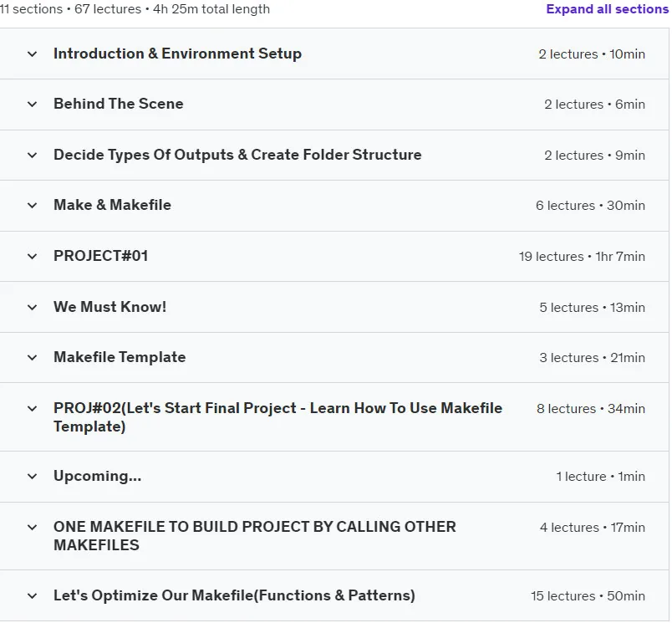Expand chevron for ONE MAKEFILE TO BUILD PROJECT

point(32,528)
